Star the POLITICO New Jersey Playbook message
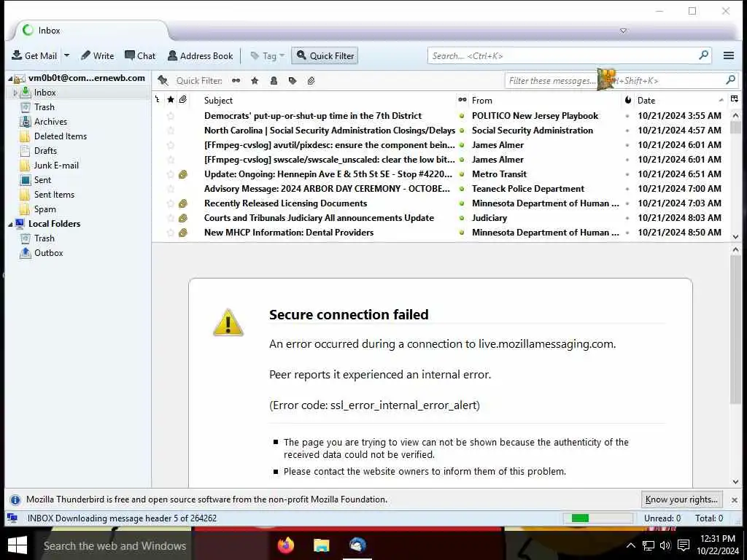This screenshot has width=747, height=560. 171,116
